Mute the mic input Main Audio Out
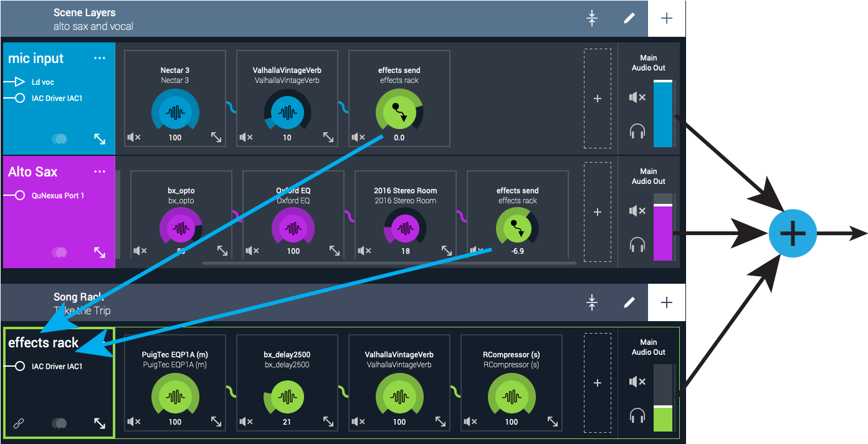 637,97
